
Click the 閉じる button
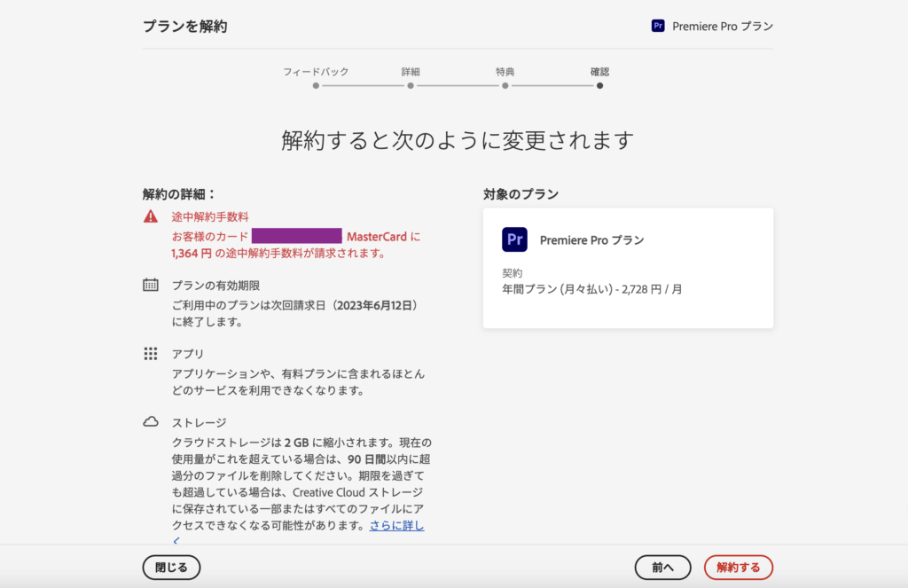[x=171, y=567]
